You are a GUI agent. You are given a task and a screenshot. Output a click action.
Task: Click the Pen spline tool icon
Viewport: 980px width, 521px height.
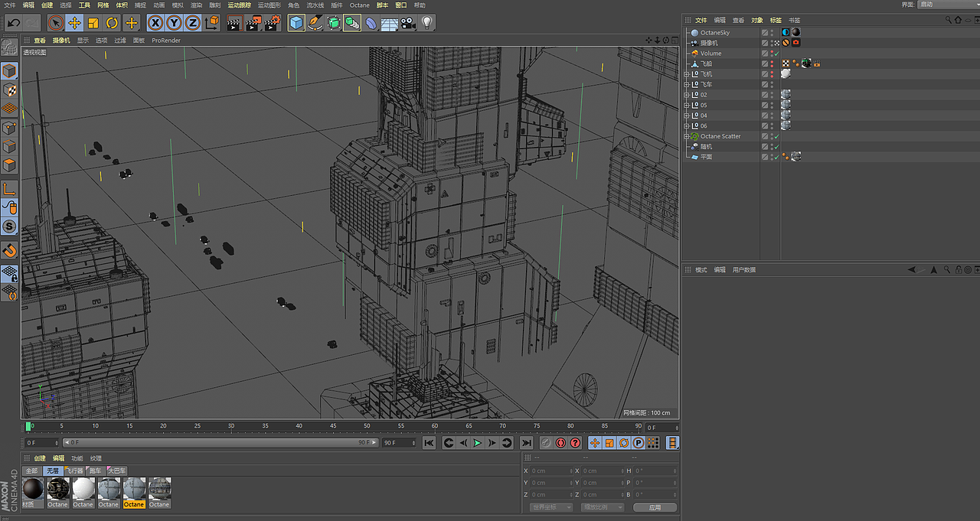pos(315,23)
